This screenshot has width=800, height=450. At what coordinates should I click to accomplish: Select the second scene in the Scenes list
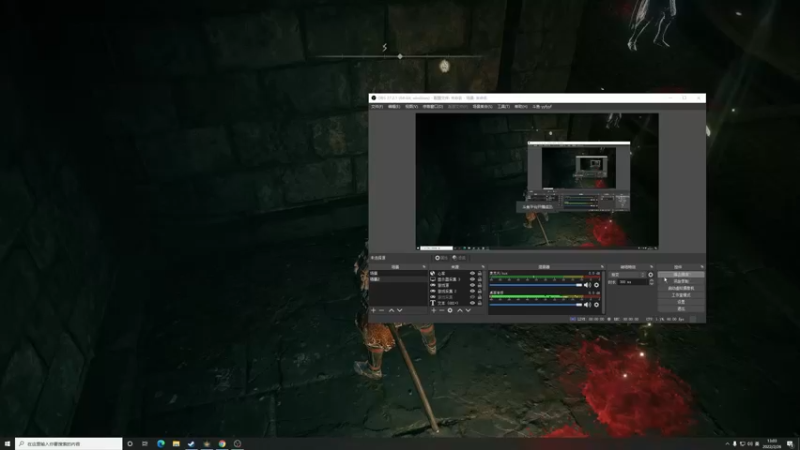(398, 279)
